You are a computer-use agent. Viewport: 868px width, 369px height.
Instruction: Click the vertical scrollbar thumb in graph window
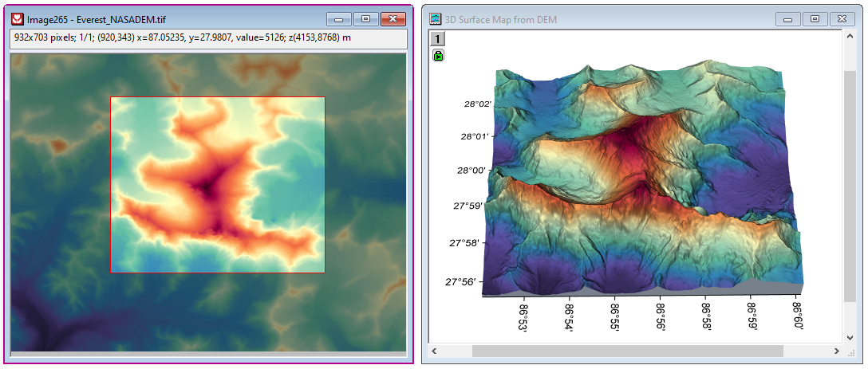pos(850,185)
